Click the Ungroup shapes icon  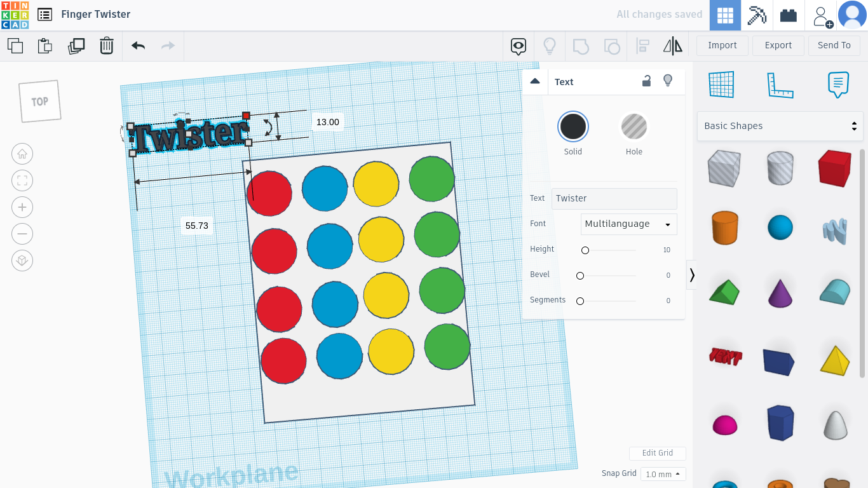coord(611,46)
